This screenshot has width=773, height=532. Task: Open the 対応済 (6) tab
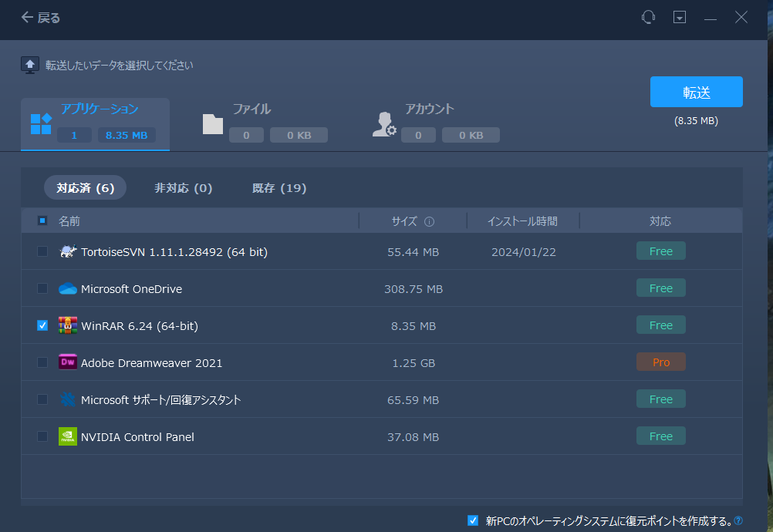85,187
